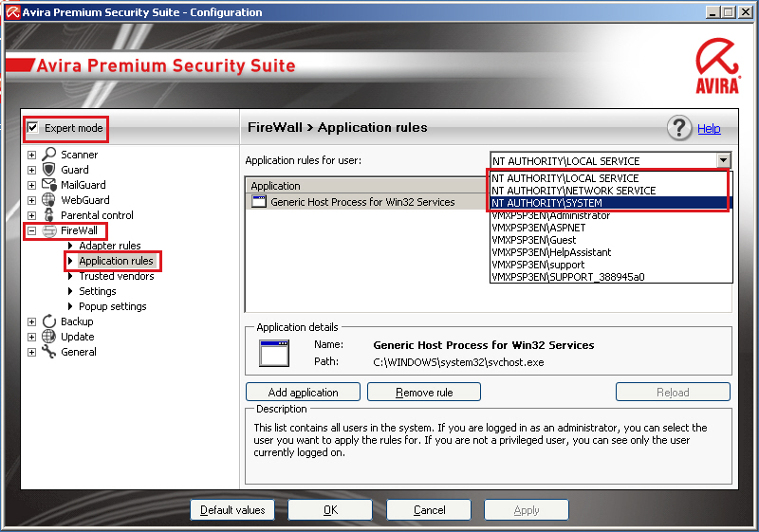Open the user selection dropdown arrow

tap(723, 160)
